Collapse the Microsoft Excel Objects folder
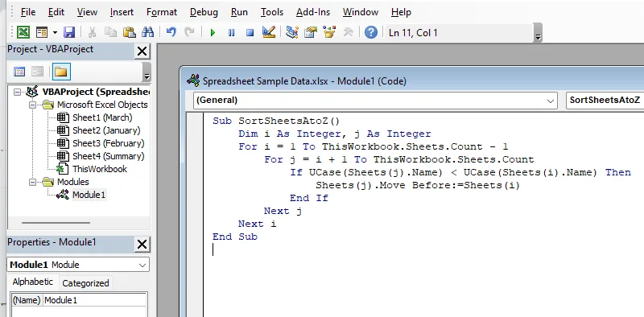The height and width of the screenshot is (317, 644). click(32, 105)
